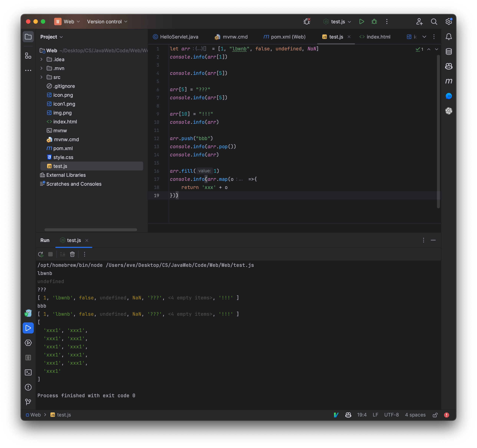Open the Structure tool window icon

28,56
